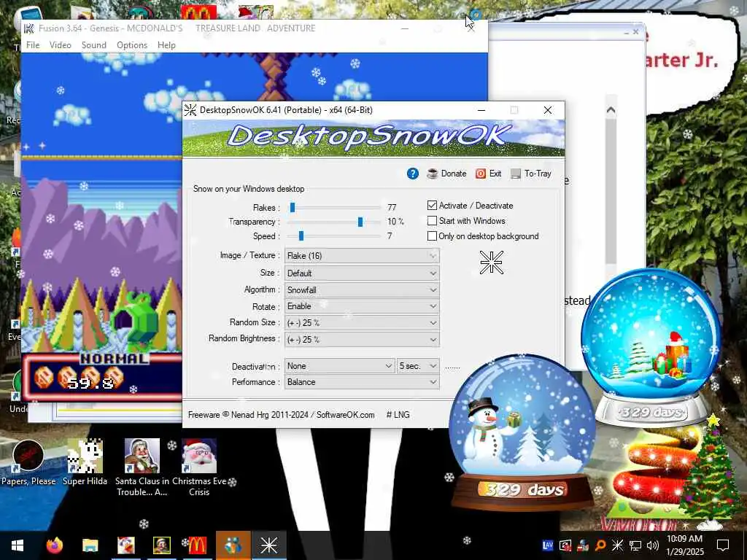Adjust the Transparency slider handle
This screenshot has width=747, height=560.
point(360,222)
